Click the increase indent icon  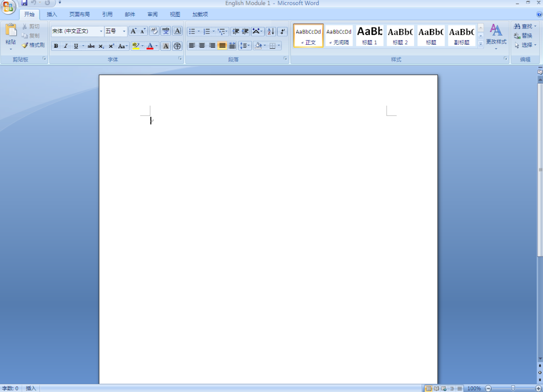245,31
